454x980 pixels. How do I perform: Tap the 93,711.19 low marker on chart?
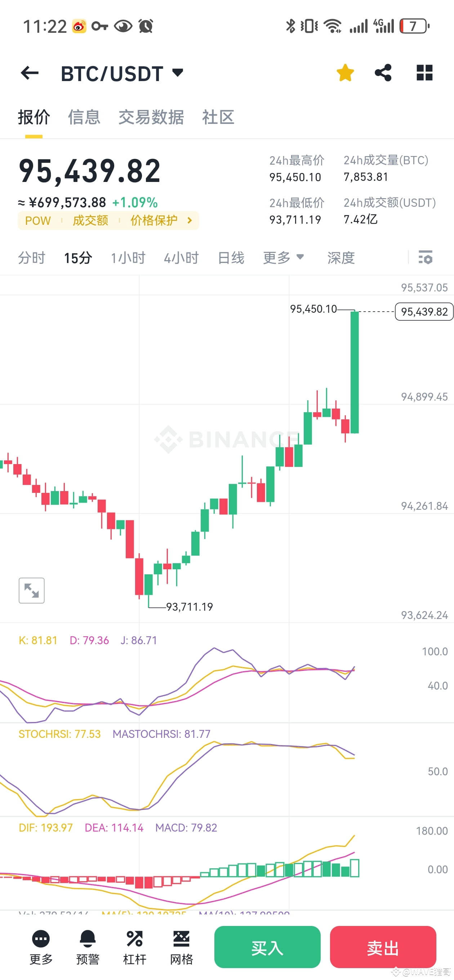pyautogui.click(x=189, y=607)
